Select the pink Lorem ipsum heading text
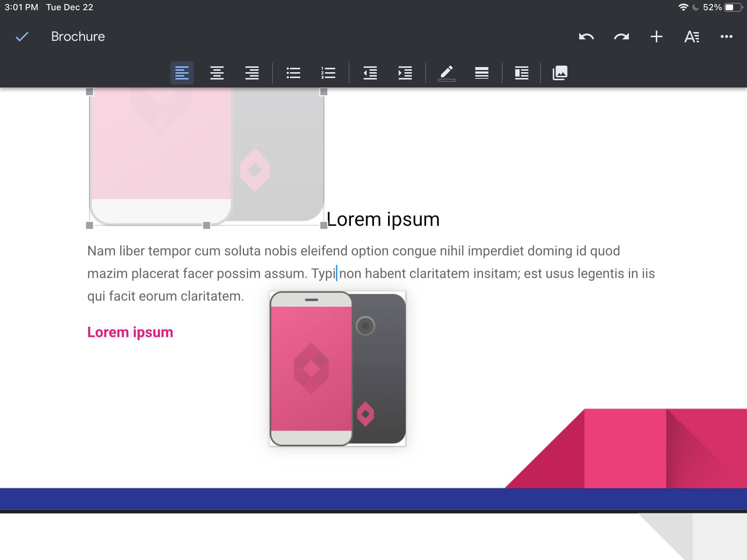 point(130,332)
